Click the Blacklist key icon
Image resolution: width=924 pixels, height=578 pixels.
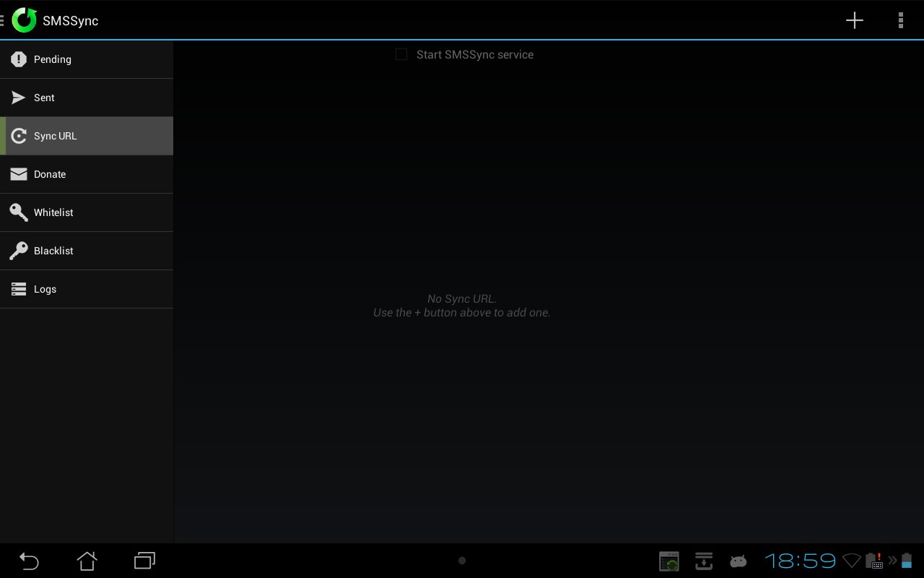(19, 251)
